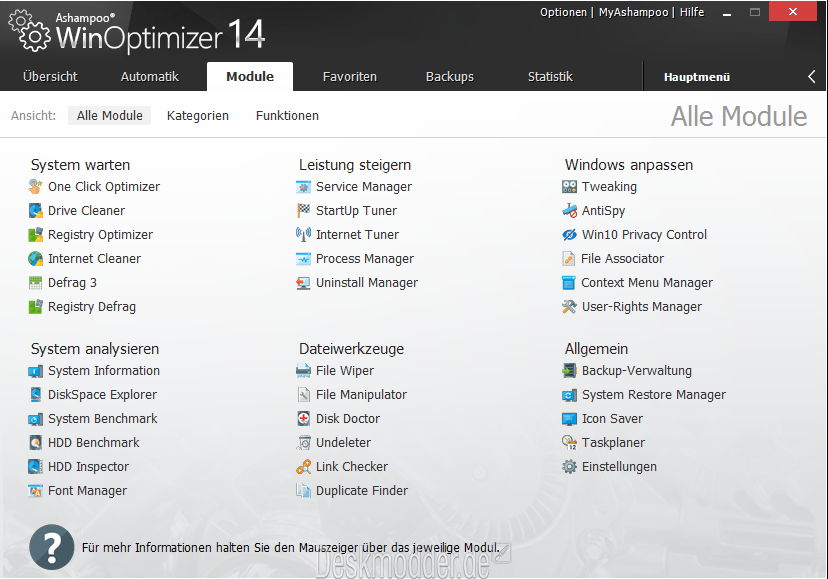The height and width of the screenshot is (579, 828).
Task: Launch StartUp Tuner by its label
Action: tap(356, 210)
